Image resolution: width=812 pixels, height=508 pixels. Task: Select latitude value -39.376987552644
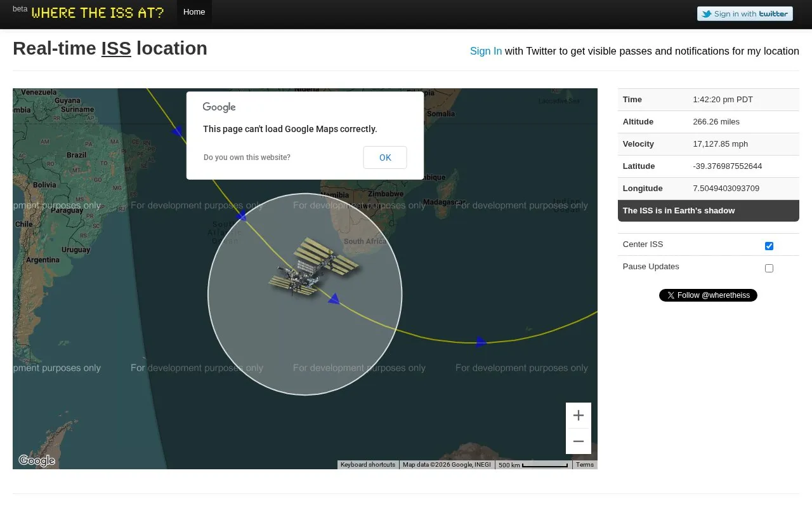728,166
